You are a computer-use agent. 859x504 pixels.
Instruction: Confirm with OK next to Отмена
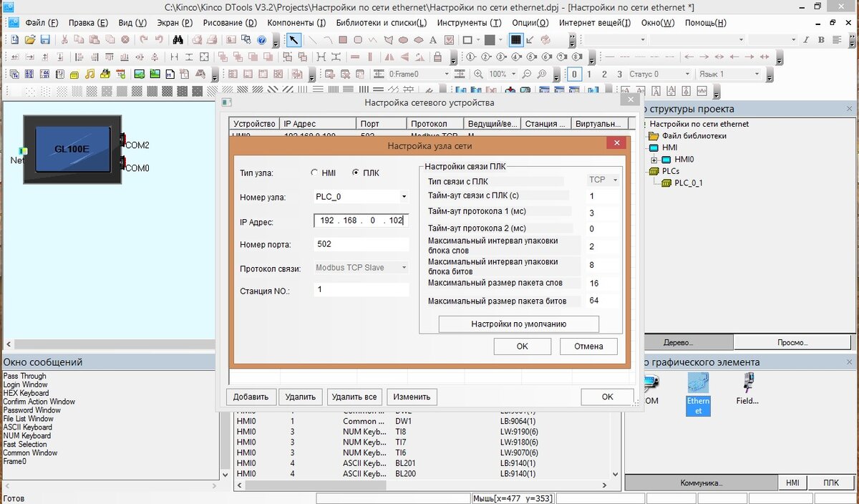click(523, 346)
